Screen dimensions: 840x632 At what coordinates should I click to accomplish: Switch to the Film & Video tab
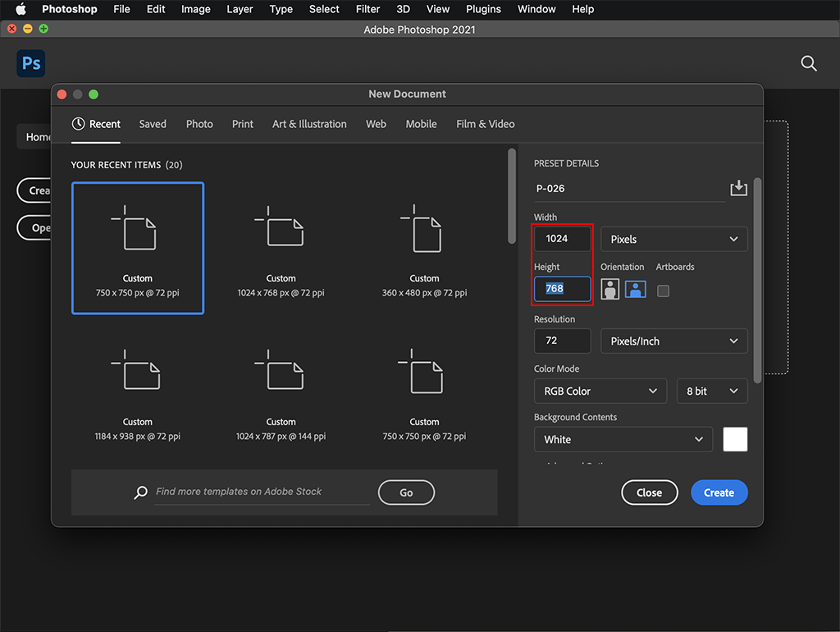coord(486,124)
